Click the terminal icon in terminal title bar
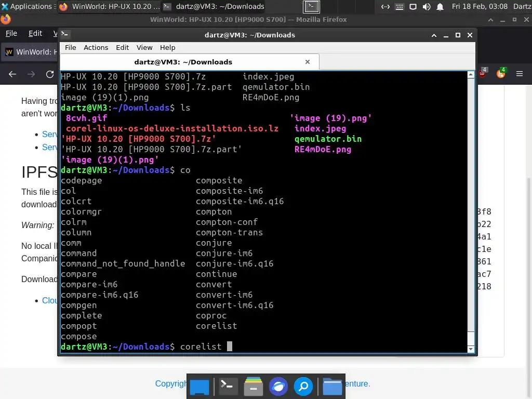 pos(64,34)
